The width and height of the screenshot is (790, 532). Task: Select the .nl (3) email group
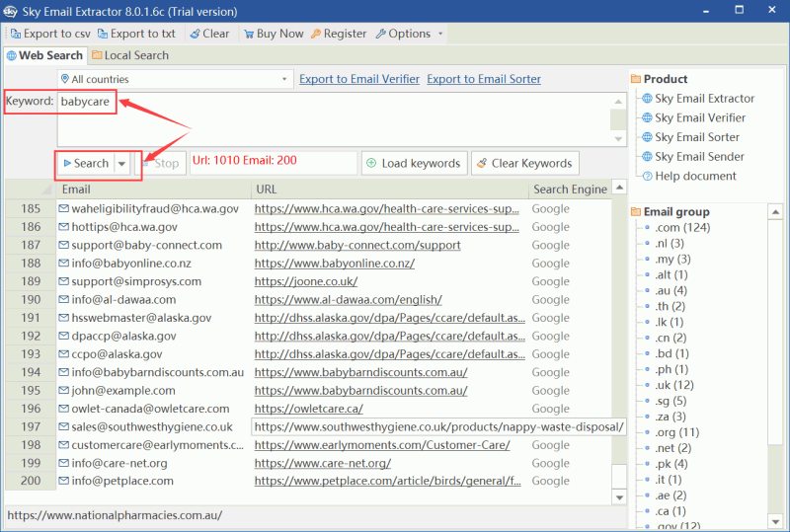tap(670, 244)
